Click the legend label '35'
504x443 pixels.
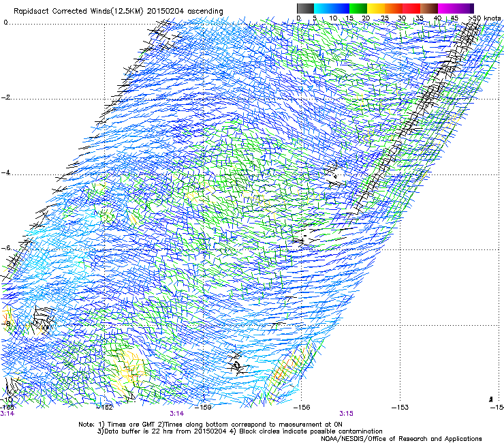coord(420,18)
